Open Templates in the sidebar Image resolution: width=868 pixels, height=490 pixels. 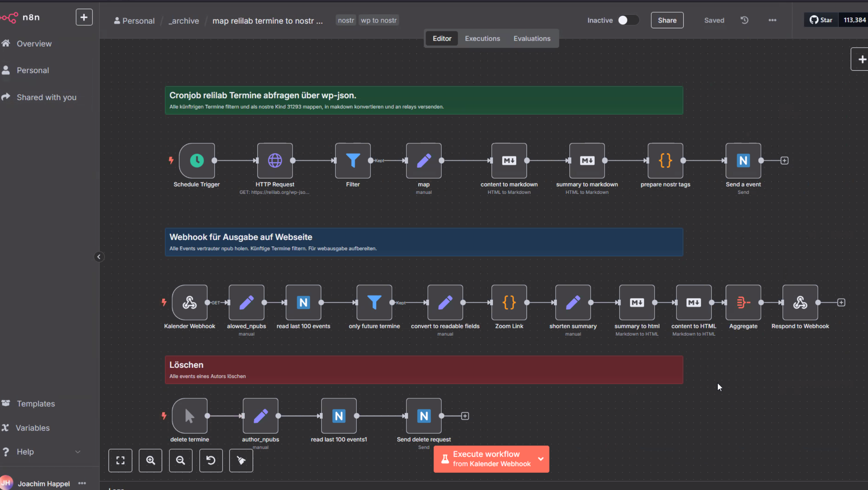(x=36, y=404)
